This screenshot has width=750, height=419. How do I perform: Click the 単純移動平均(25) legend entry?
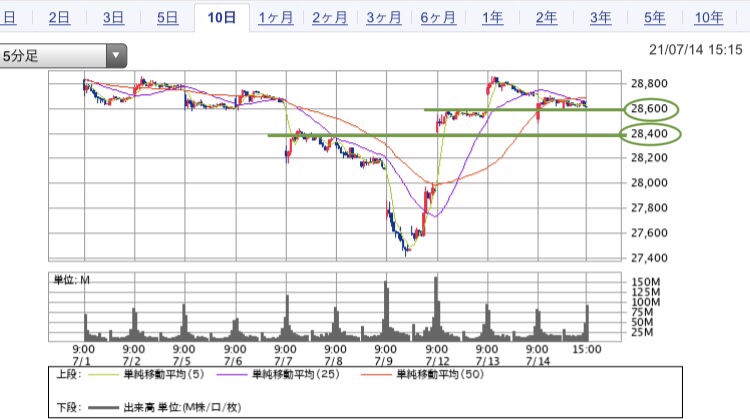click(296, 374)
